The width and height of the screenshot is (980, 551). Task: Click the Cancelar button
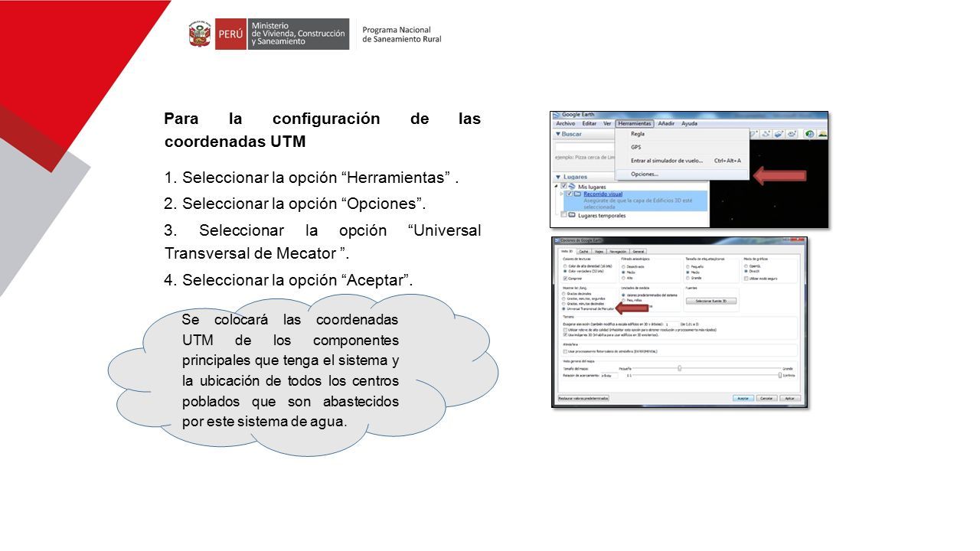766,398
